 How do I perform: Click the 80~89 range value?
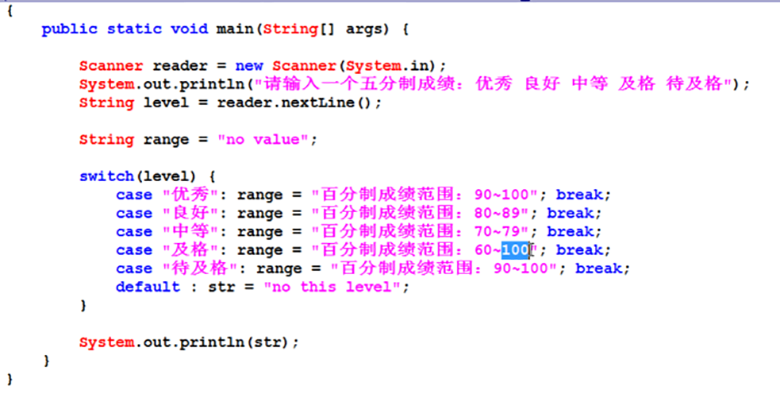[x=496, y=213]
